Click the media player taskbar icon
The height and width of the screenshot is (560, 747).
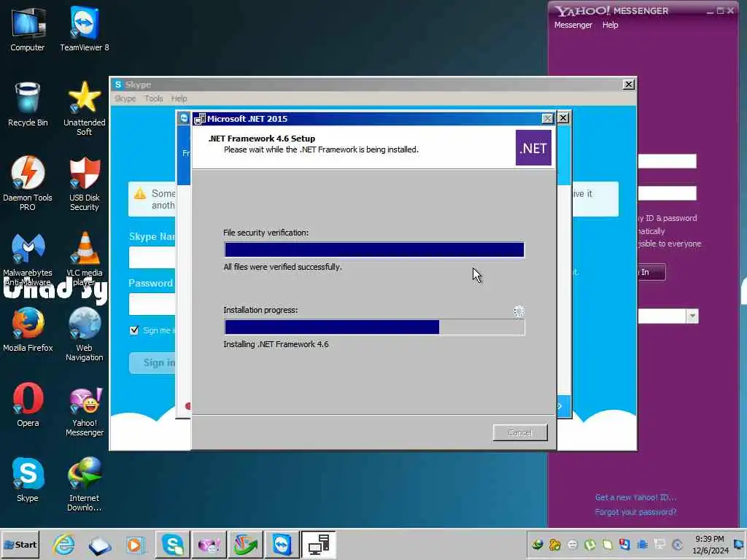[x=135, y=545]
